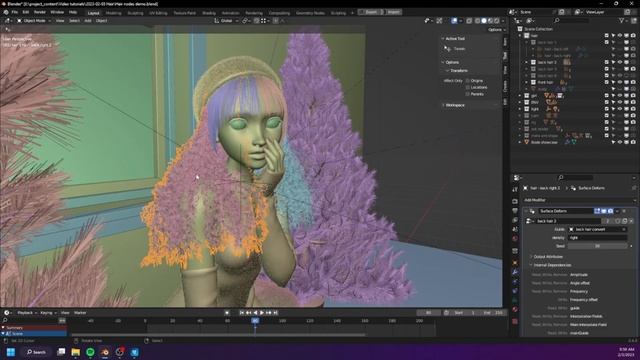Toggle render camera icon for hair collection
The image size is (640, 360).
[633, 36]
